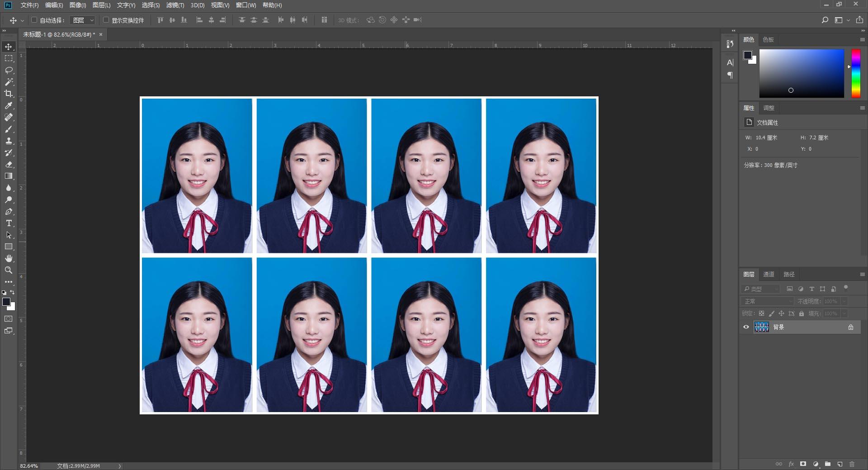
Task: Enable the 自动选择 checkbox
Action: pyautogui.click(x=34, y=20)
